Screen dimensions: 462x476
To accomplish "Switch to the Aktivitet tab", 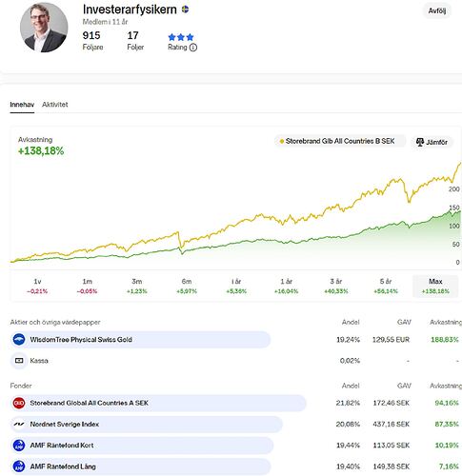I will (55, 105).
